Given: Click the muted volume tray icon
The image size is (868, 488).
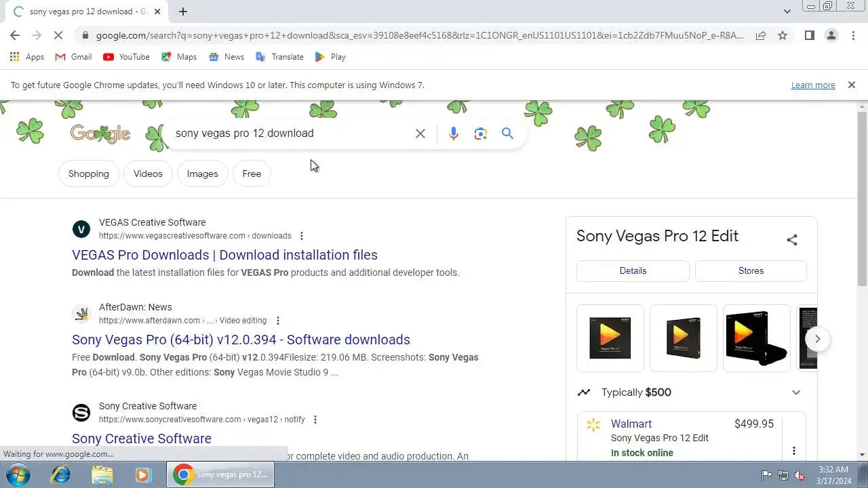Looking at the screenshot, I should 800,475.
